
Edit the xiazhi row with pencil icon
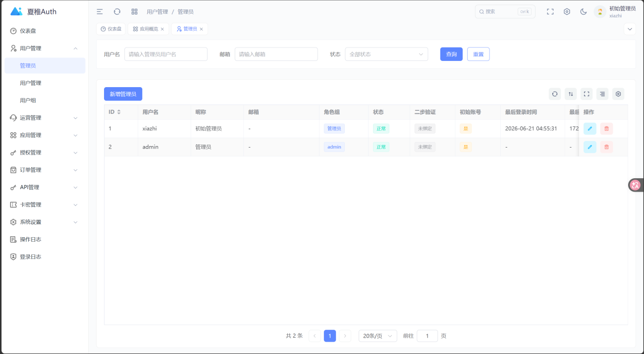click(590, 129)
